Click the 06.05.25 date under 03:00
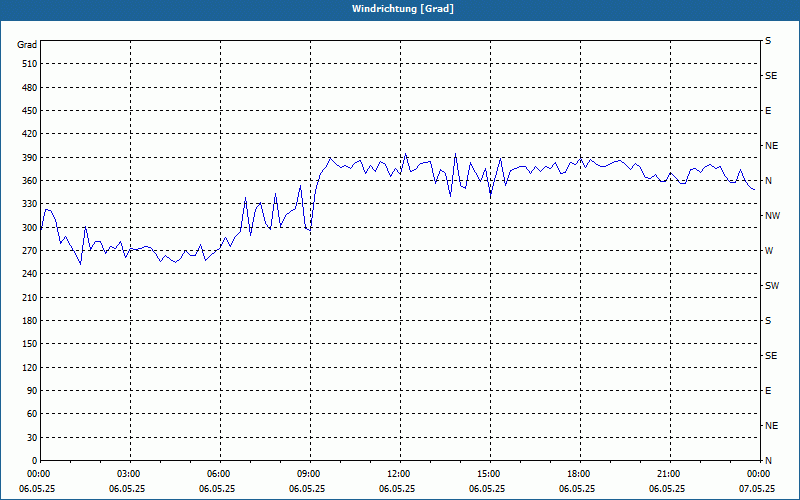Image resolution: width=800 pixels, height=500 pixels. (x=127, y=489)
